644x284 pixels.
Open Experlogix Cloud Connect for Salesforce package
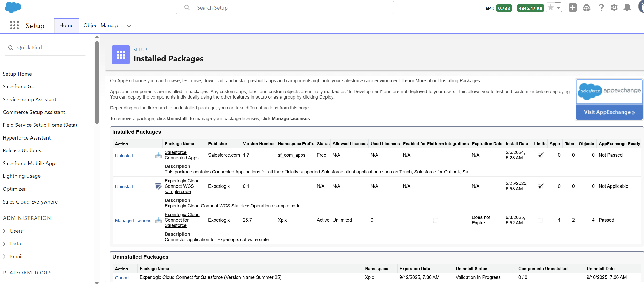(x=182, y=220)
